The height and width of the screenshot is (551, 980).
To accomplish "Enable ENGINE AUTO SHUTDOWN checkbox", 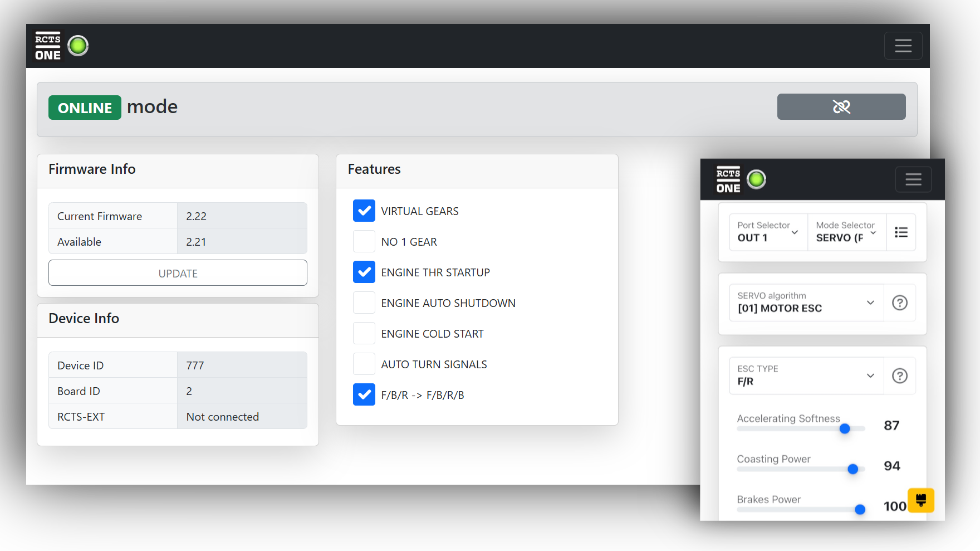I will click(364, 303).
